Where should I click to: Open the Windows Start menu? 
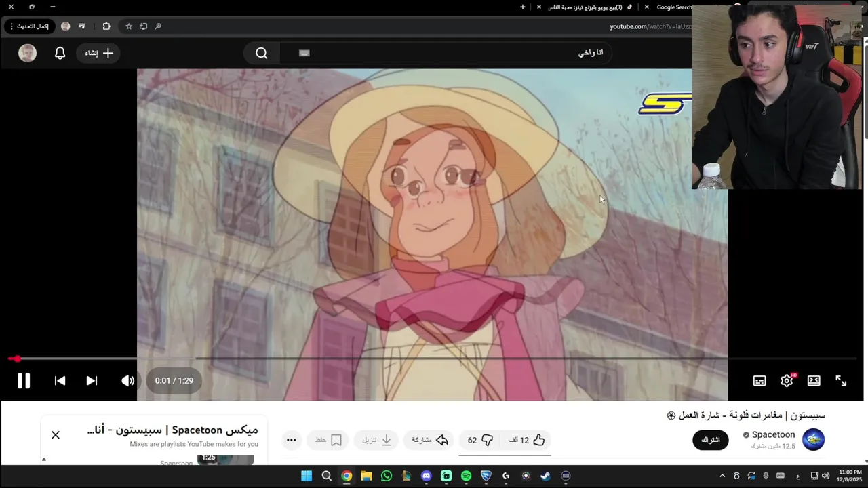307,476
